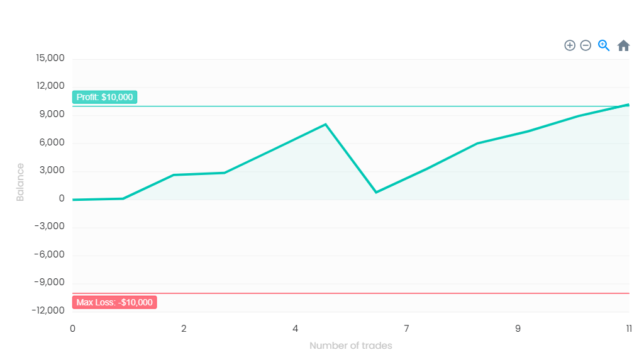
Task: Click the line's starting point at zero
Action: pyautogui.click(x=74, y=200)
